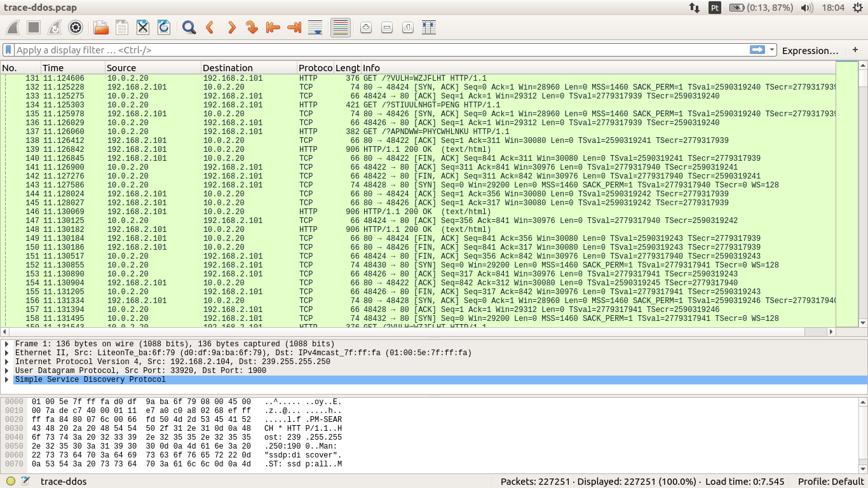Sort by the Source column header
The height and width of the screenshot is (488, 868).
coord(153,68)
